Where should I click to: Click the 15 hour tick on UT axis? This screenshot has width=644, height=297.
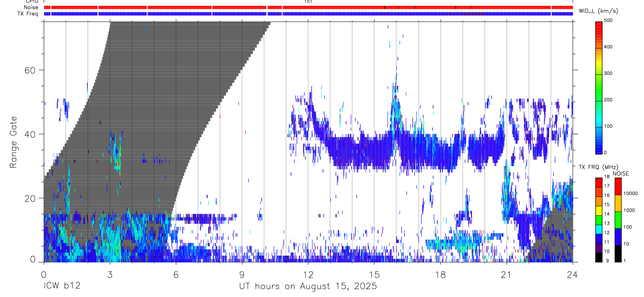374,274
